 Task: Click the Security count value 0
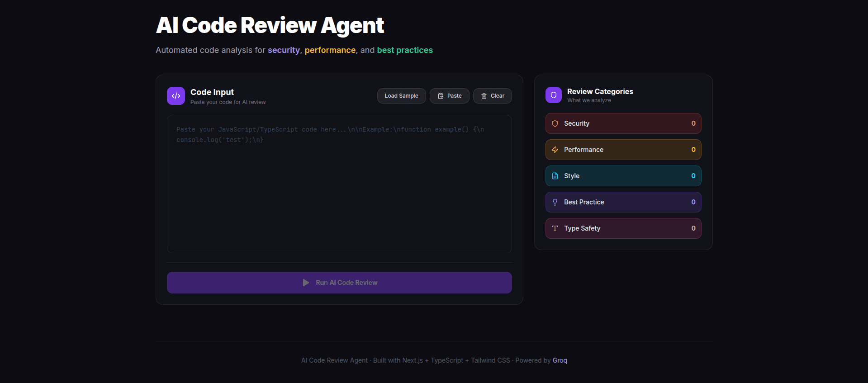693,123
